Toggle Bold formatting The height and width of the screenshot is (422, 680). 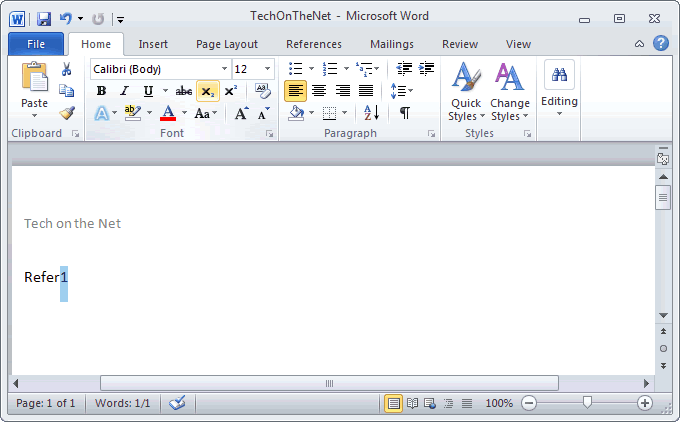101,91
